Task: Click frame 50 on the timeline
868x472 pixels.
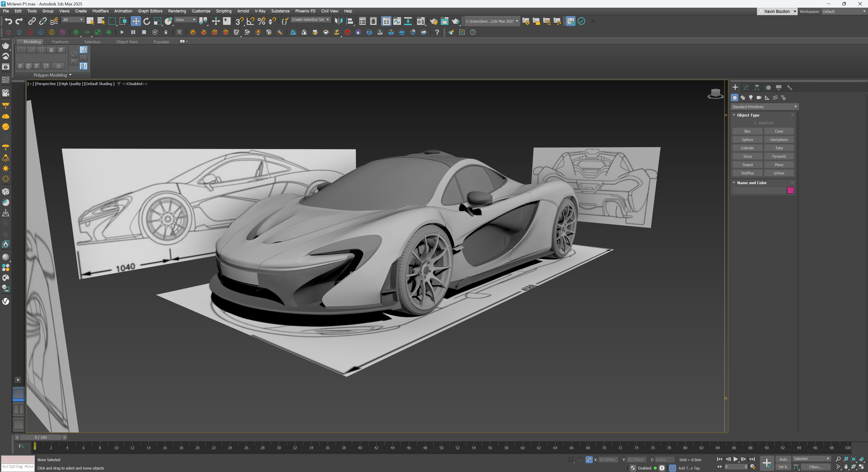Action: 441,448
